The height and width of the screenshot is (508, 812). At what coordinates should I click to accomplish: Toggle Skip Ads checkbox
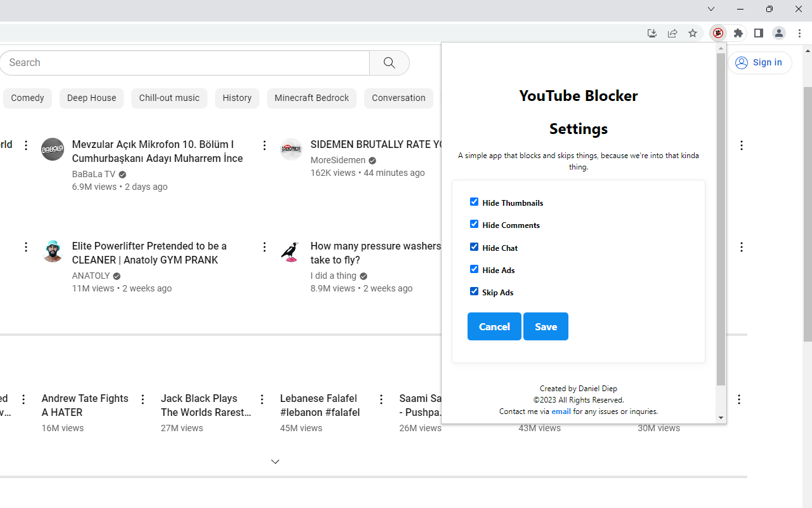(474, 291)
